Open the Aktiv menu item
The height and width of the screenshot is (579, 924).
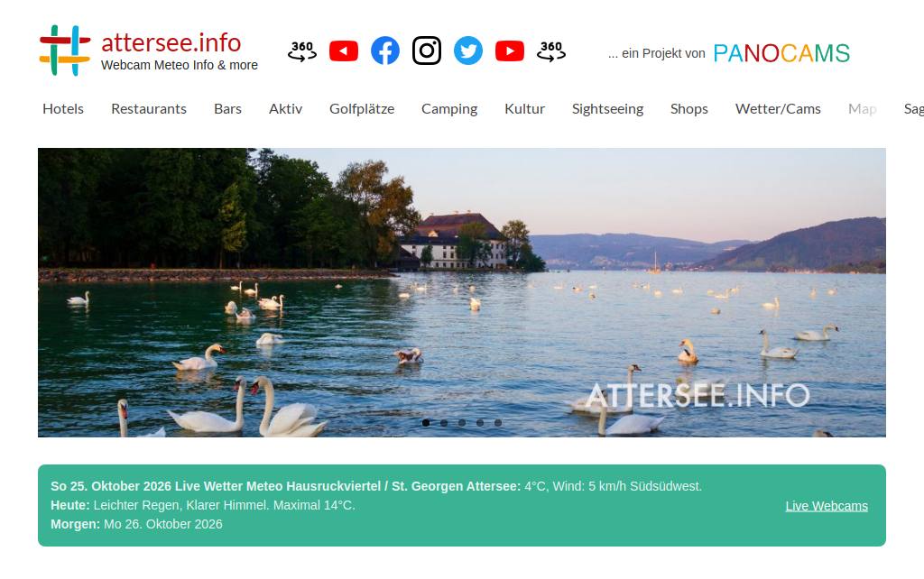pyautogui.click(x=286, y=109)
